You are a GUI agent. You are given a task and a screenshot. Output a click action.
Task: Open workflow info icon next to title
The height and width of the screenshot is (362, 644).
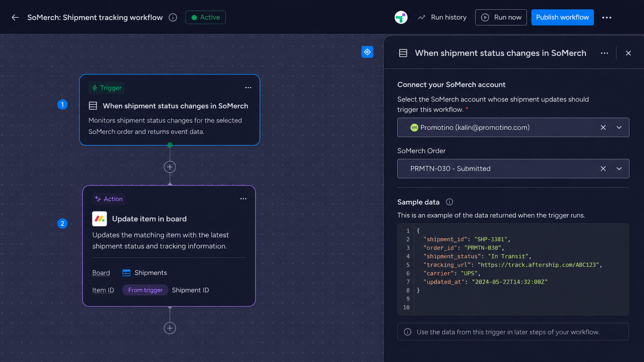(x=173, y=17)
